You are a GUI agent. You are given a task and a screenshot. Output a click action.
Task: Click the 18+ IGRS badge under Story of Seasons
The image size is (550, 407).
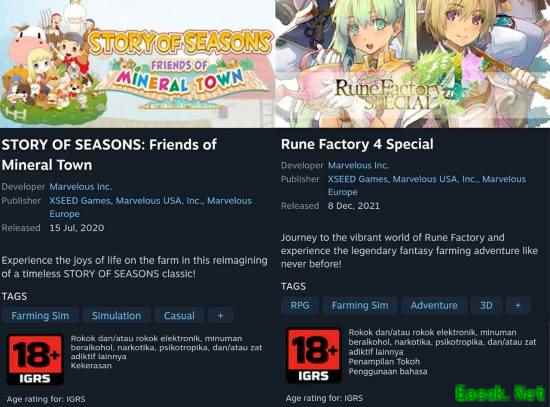point(35,360)
